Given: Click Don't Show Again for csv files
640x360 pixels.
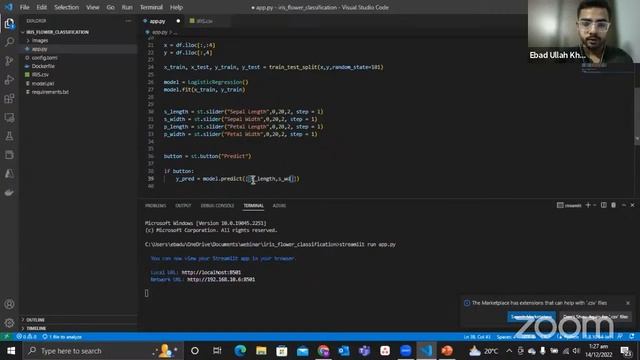Looking at the screenshot, I should (596, 316).
